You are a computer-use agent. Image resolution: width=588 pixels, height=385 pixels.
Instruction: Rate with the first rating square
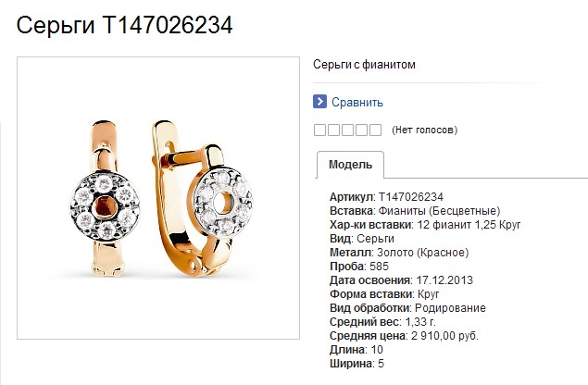(x=319, y=130)
